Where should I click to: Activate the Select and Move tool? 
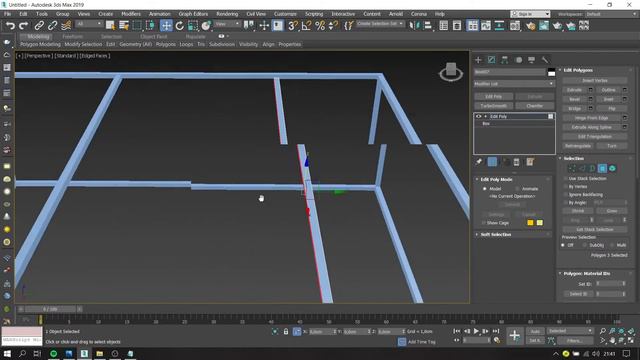pos(166,26)
